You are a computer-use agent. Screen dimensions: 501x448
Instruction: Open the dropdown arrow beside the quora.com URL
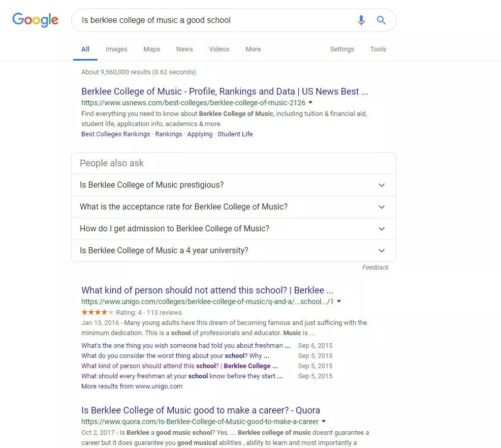click(324, 422)
